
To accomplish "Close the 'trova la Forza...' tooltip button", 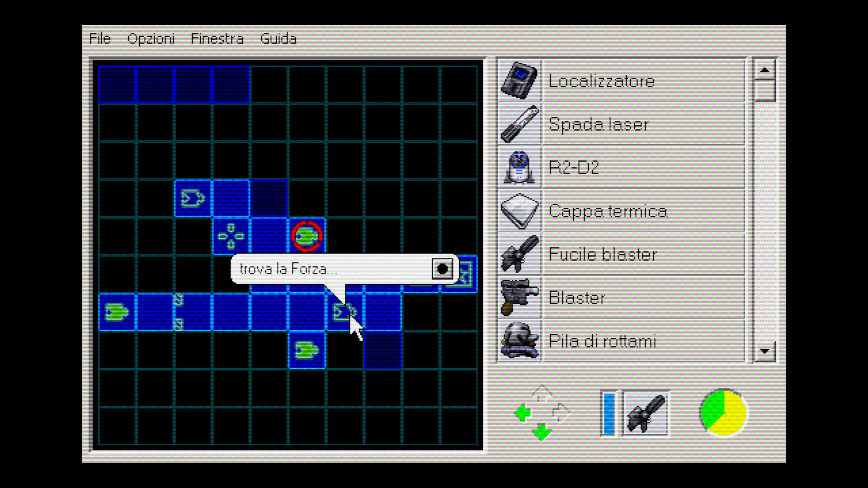I will tap(443, 269).
